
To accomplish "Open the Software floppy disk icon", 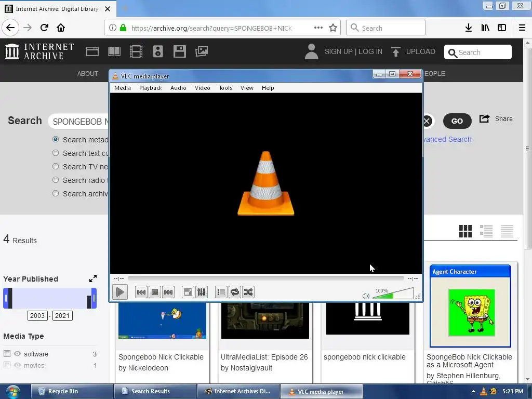I will (x=179, y=51).
